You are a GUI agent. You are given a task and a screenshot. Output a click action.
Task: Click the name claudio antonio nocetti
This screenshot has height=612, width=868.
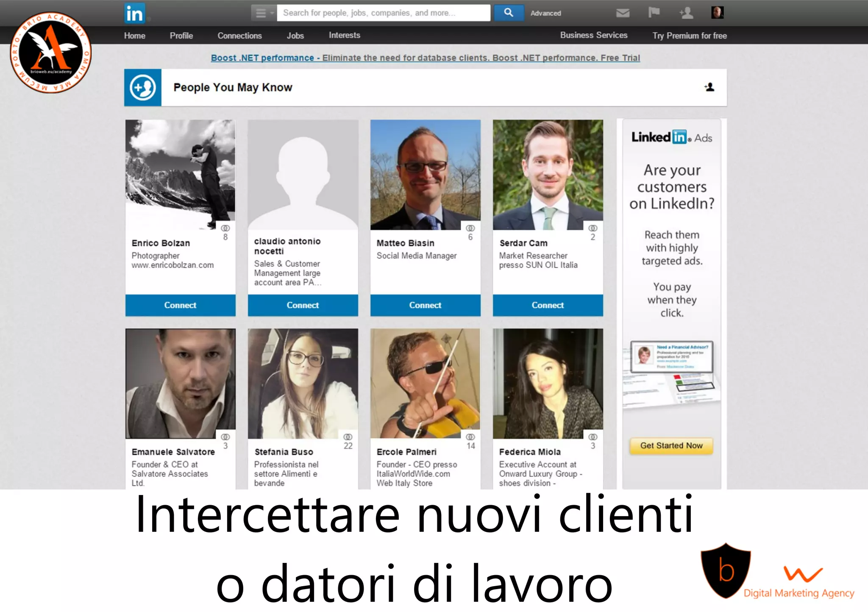click(287, 246)
